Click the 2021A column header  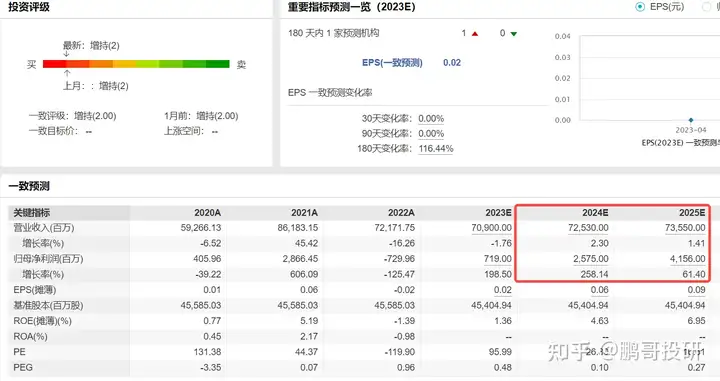pos(304,213)
